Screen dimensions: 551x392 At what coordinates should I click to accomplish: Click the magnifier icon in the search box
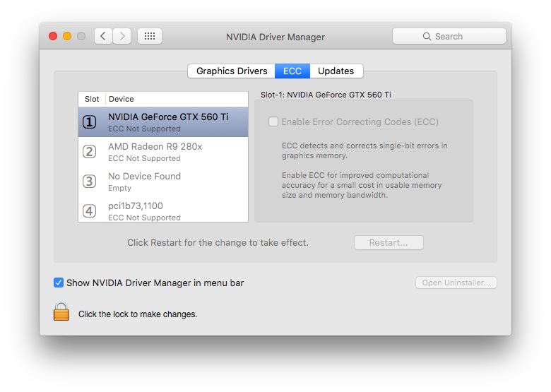coord(427,37)
